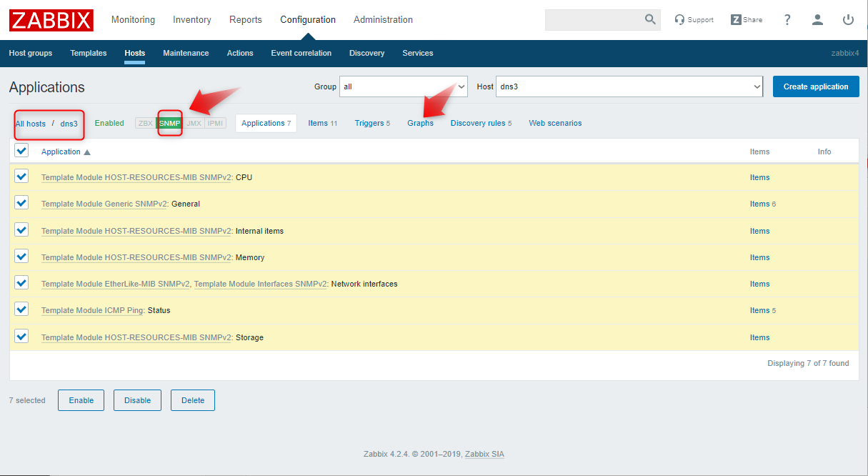Screen dimensions: 868x476
Task: Click the sign out power icon
Action: point(849,20)
